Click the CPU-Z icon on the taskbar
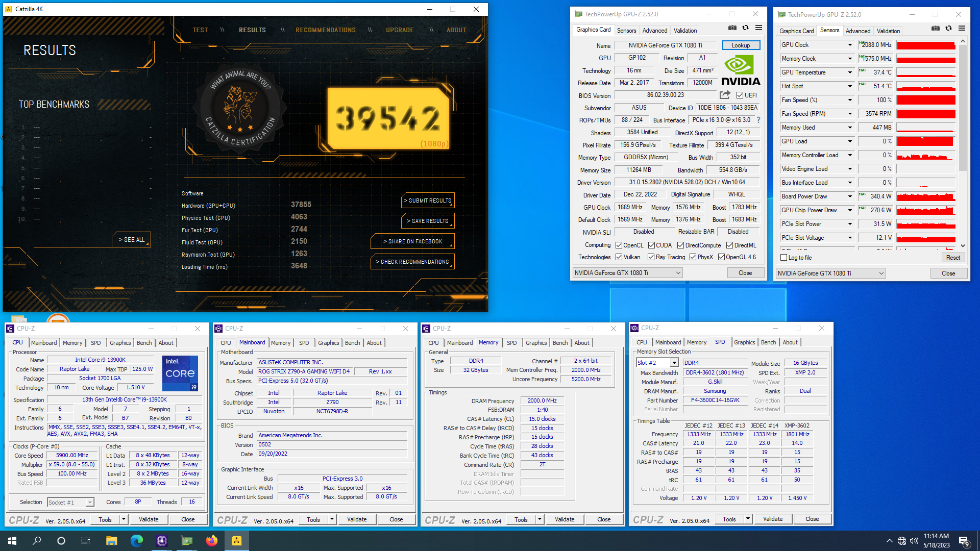Viewport: 980px width, 551px height. [x=162, y=541]
